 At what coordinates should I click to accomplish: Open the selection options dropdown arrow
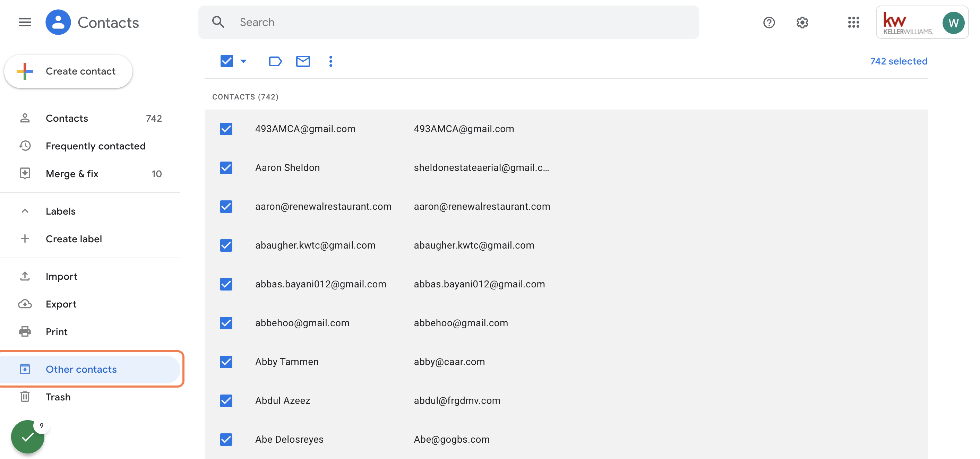pos(243,61)
